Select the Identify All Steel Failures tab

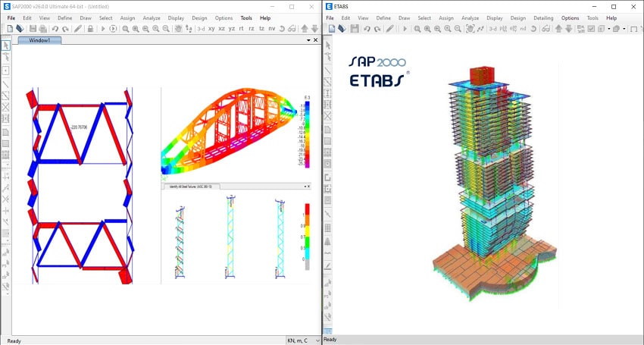(x=192, y=187)
